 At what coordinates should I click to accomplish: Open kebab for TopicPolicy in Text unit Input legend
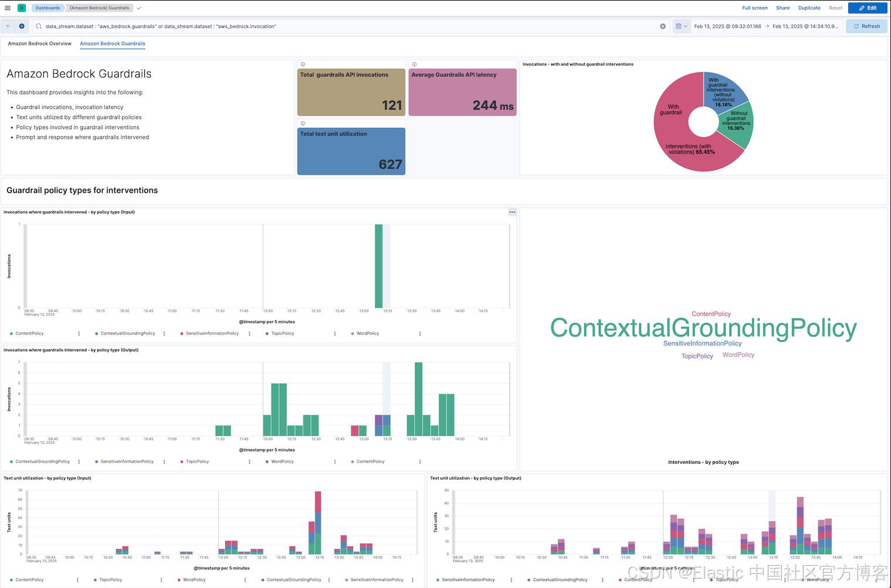tap(161, 580)
